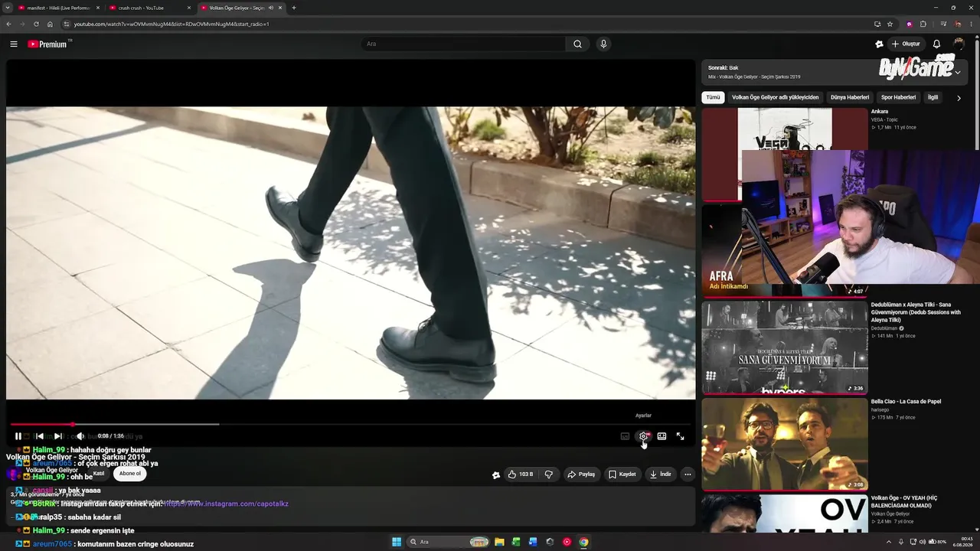
Task: Select the Dünya Haberleri chip
Action: click(x=850, y=97)
